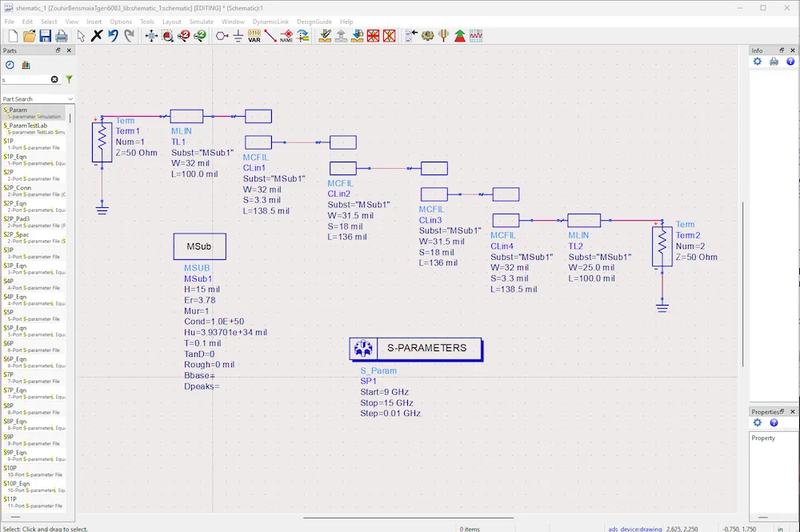
Task: Open Info panel settings gear
Action: pos(758,62)
